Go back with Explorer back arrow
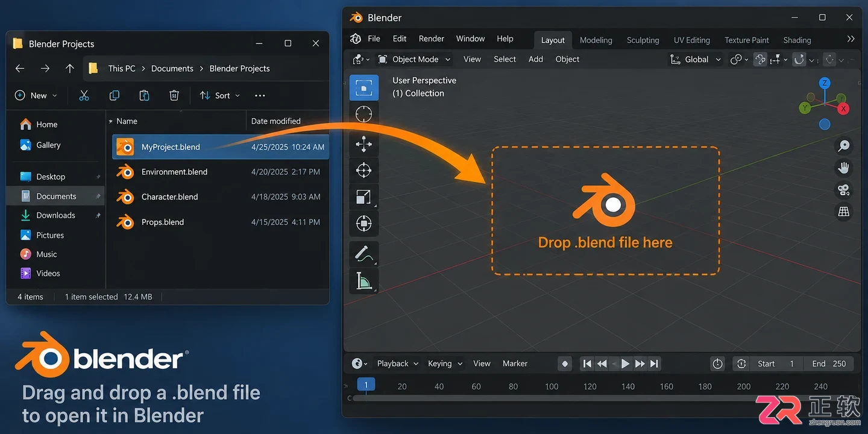This screenshot has height=434, width=868. tap(20, 69)
